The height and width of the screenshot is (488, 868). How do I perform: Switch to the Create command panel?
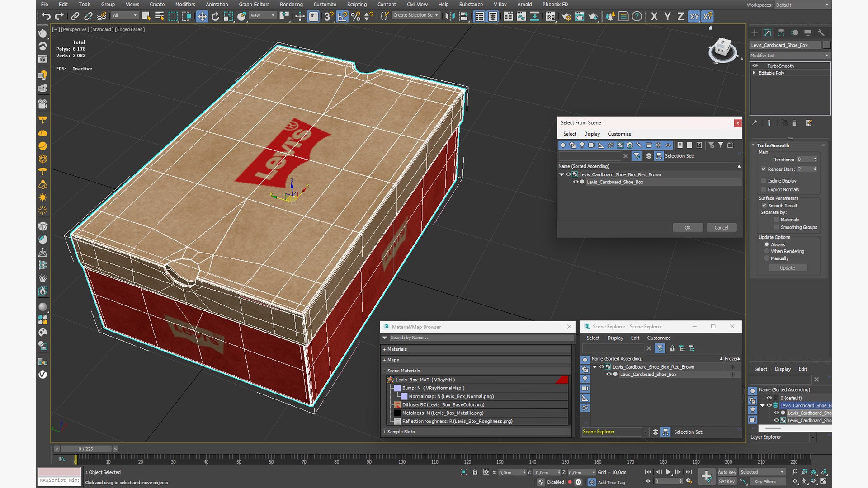[755, 33]
